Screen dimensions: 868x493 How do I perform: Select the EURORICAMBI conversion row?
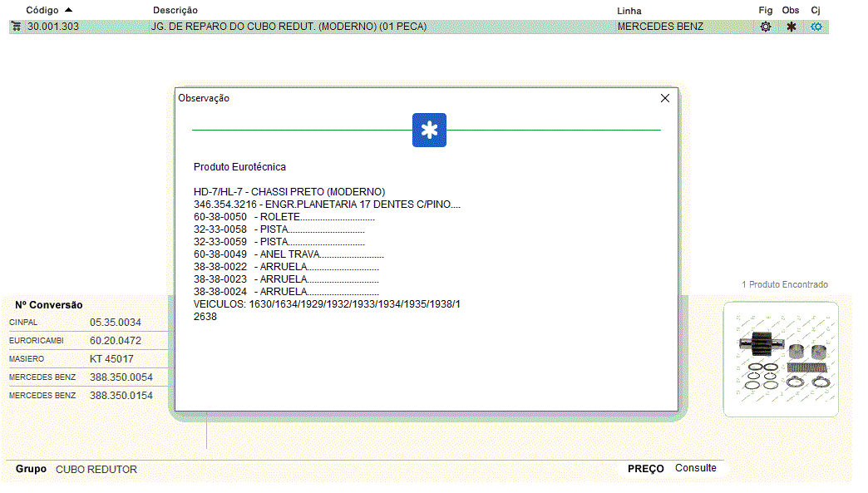pyautogui.click(x=87, y=341)
